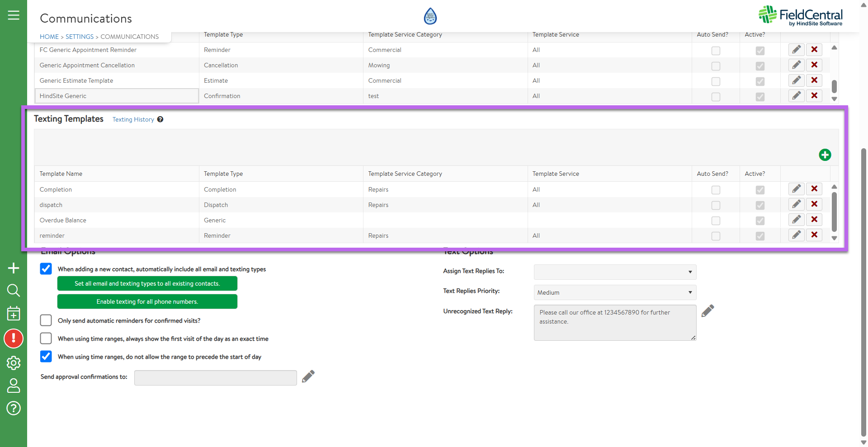Open the Assign Text Replies To dropdown

tap(614, 272)
